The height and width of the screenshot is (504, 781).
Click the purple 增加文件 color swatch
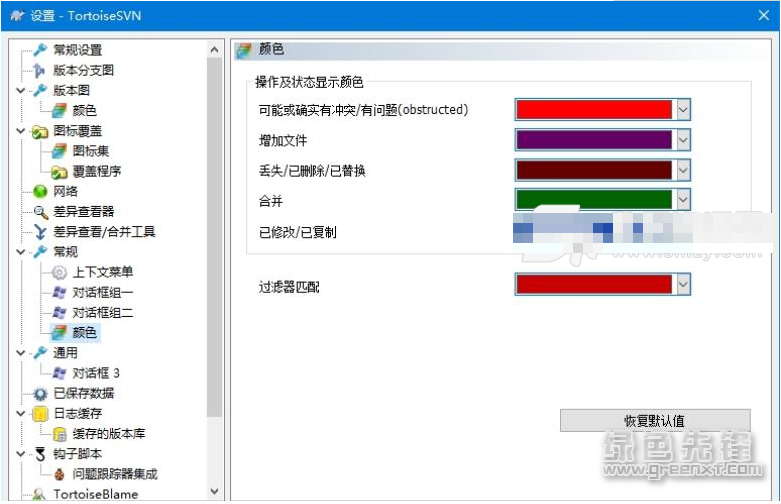[x=594, y=140]
